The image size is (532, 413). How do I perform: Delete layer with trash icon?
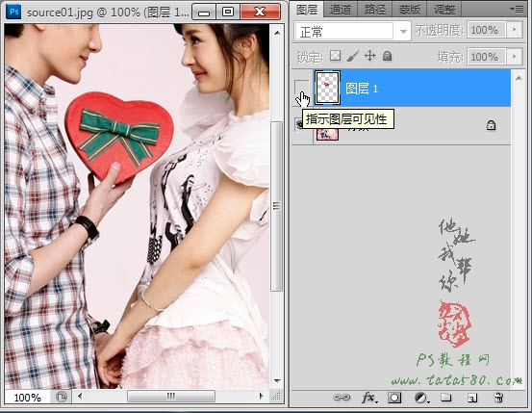[498, 397]
